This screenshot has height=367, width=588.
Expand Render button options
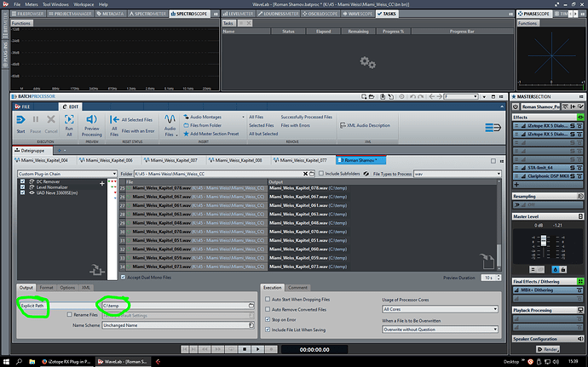coord(558,351)
